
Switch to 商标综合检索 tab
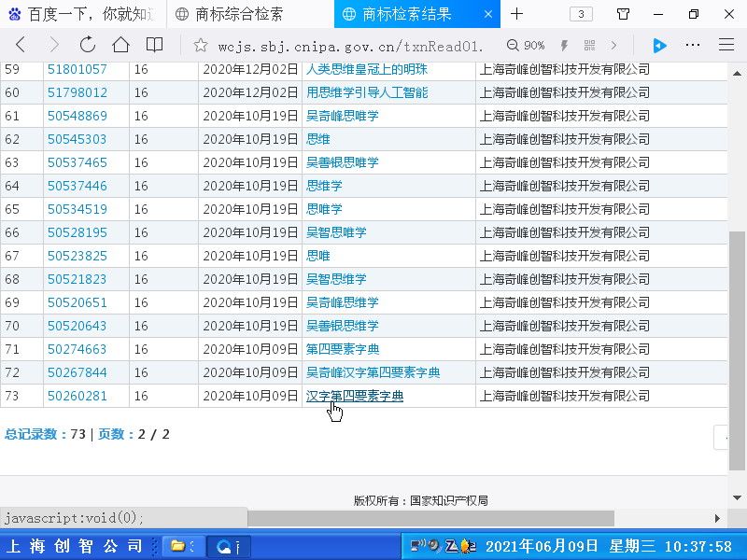tap(240, 14)
